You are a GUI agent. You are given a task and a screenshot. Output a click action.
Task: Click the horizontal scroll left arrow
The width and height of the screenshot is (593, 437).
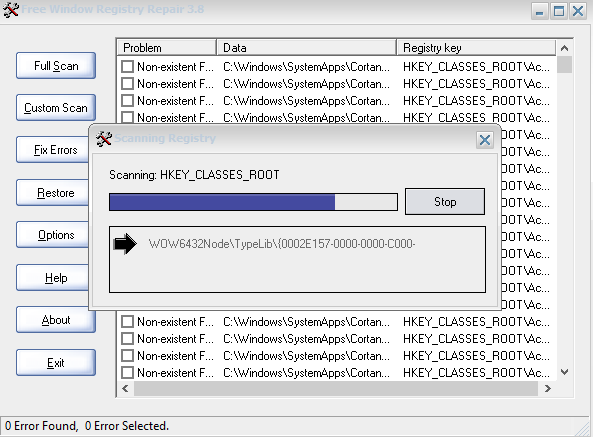tap(126, 388)
